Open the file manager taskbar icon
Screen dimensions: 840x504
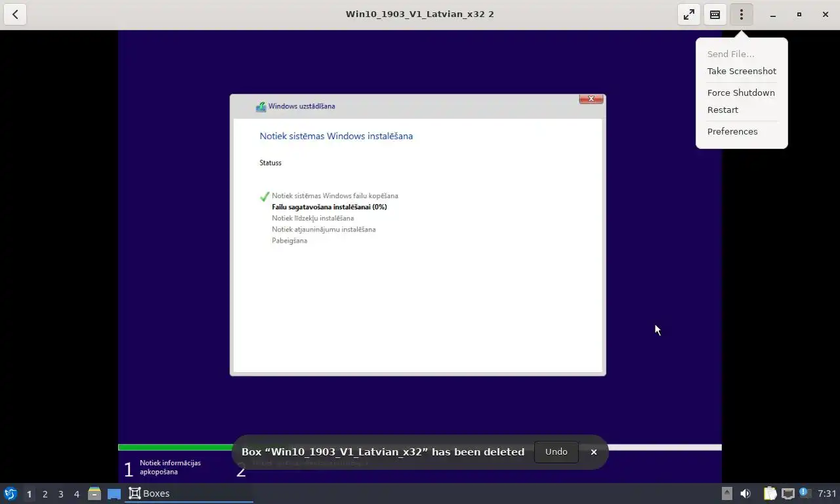point(94,493)
